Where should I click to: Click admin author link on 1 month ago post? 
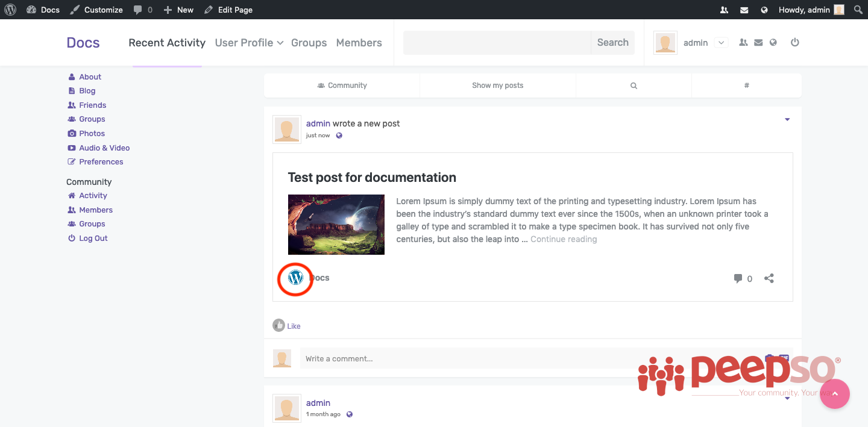click(318, 403)
